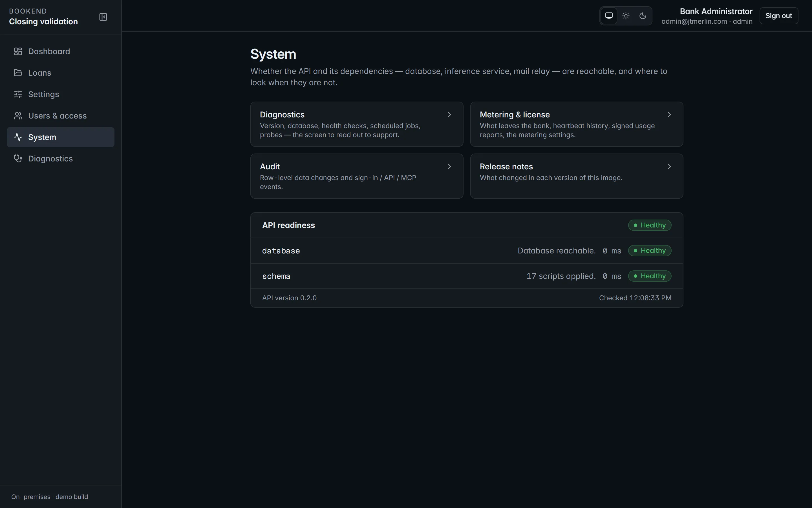The height and width of the screenshot is (508, 812).
Task: Click 'API version 0.2.0' text
Action: tap(289, 298)
